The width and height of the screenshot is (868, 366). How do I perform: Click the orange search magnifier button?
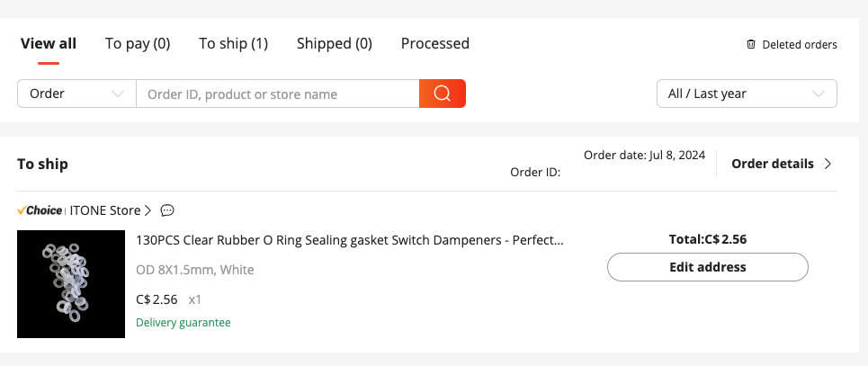point(442,94)
